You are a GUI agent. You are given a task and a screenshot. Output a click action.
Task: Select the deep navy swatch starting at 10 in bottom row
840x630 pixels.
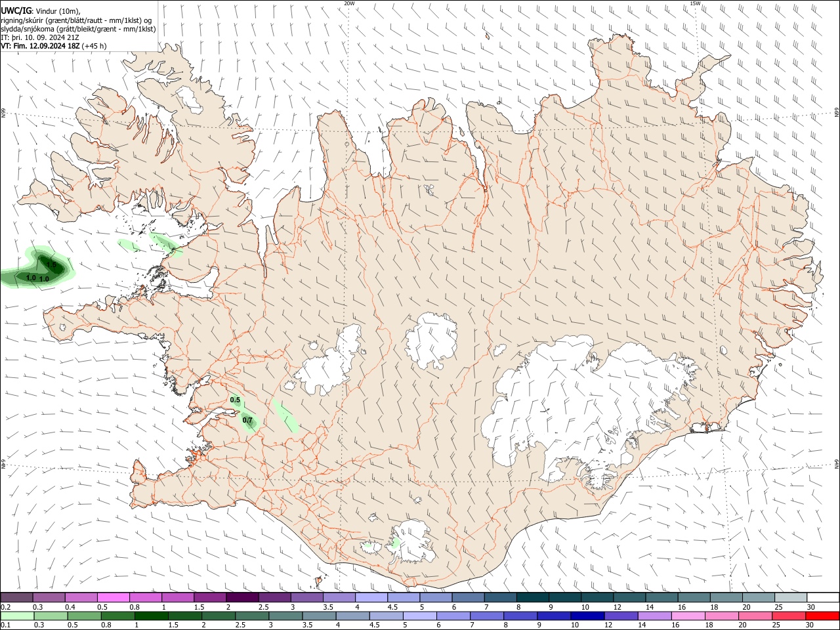[x=587, y=616]
